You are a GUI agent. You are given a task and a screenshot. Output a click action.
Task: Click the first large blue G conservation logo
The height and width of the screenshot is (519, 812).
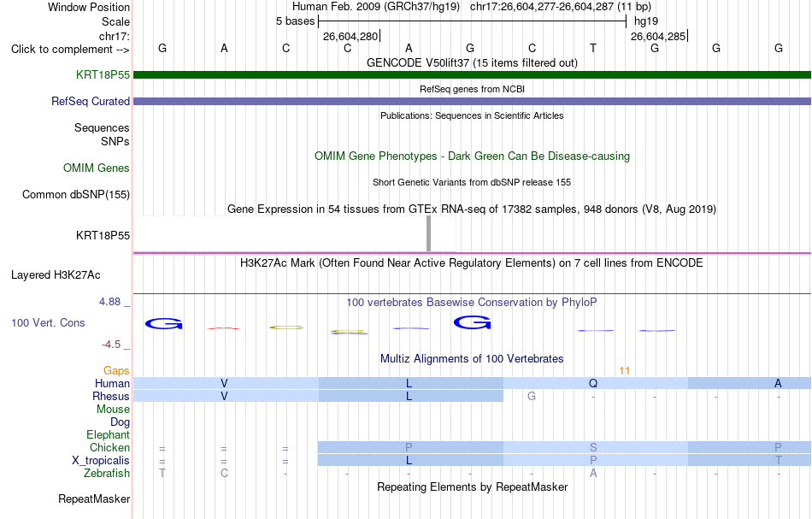click(x=163, y=324)
